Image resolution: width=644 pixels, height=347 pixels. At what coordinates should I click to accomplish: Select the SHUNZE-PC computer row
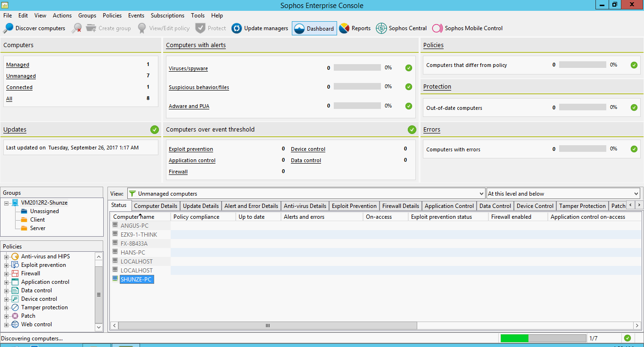click(137, 280)
